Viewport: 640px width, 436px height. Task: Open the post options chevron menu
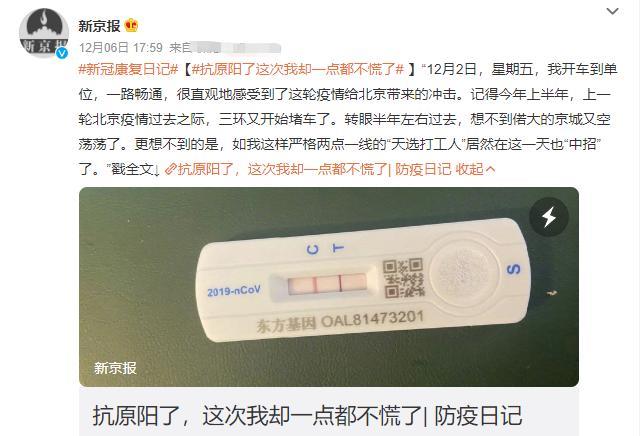click(x=613, y=11)
